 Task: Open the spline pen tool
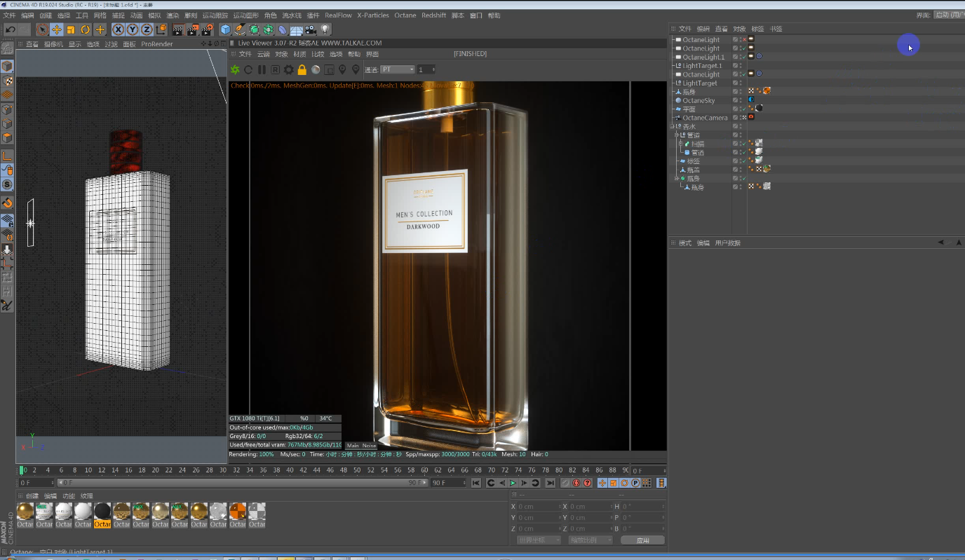click(x=240, y=29)
